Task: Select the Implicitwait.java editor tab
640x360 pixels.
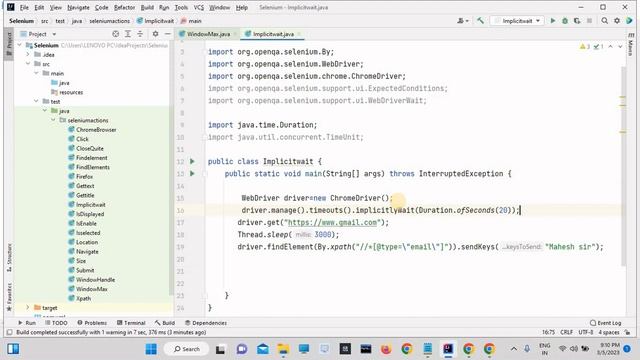Action: [x=273, y=34]
